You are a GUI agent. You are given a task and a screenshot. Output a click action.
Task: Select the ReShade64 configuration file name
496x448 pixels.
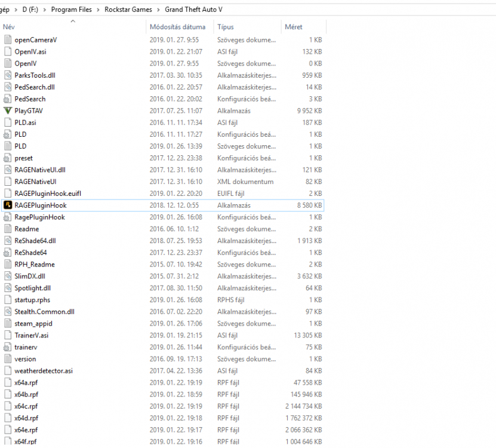pyautogui.click(x=30, y=253)
